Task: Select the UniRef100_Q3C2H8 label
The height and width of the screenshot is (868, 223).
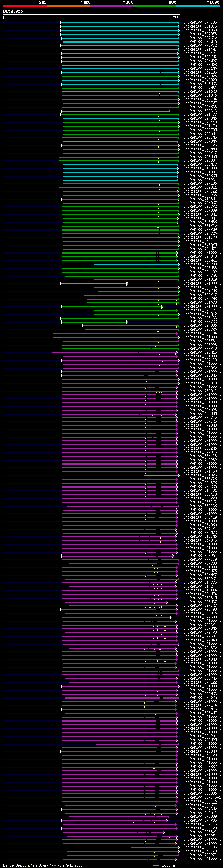Action: point(200,299)
